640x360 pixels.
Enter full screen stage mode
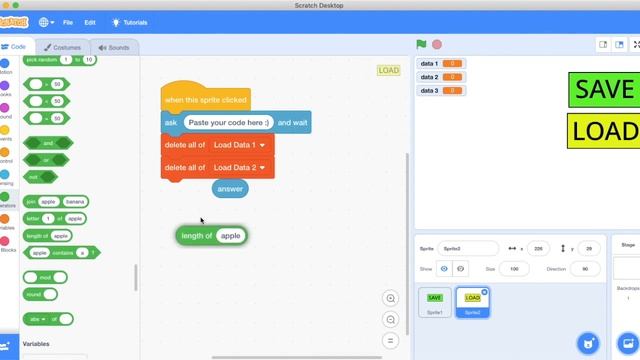pos(636,44)
